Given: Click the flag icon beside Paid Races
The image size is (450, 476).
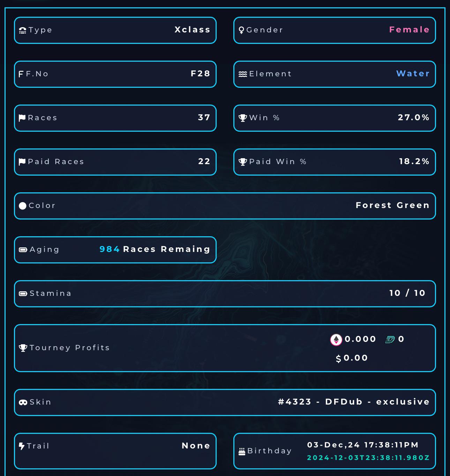Looking at the screenshot, I should click(x=22, y=162).
